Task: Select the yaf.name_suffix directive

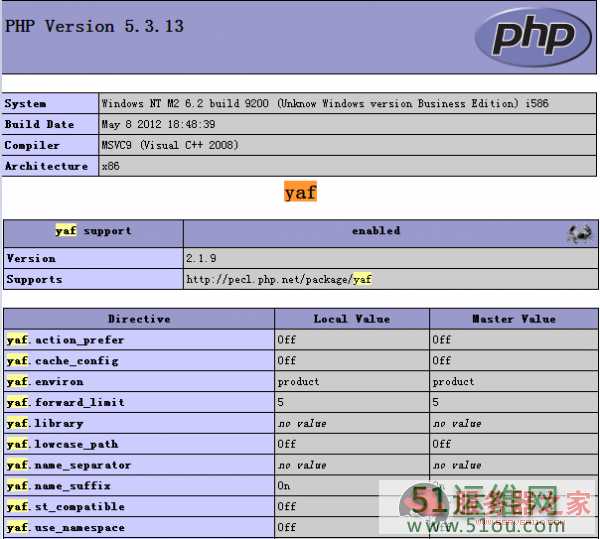Action: 139,486
